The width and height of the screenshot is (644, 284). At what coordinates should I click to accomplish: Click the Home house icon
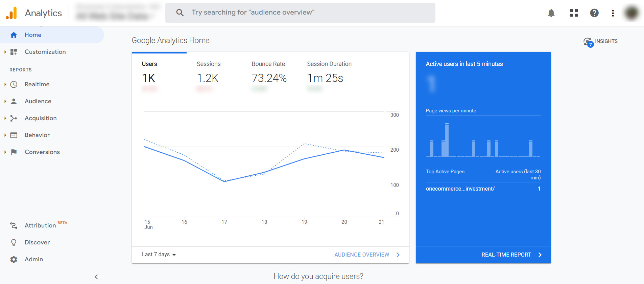tap(14, 35)
